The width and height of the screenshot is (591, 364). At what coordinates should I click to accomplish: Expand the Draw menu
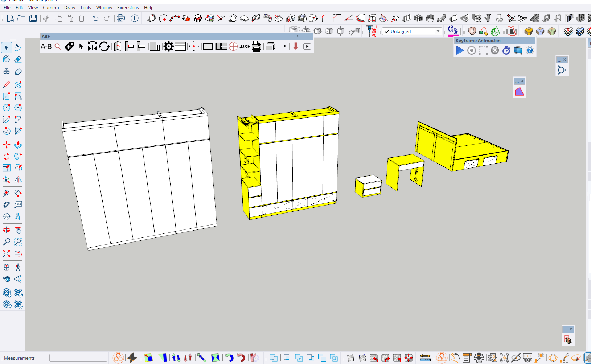70,8
